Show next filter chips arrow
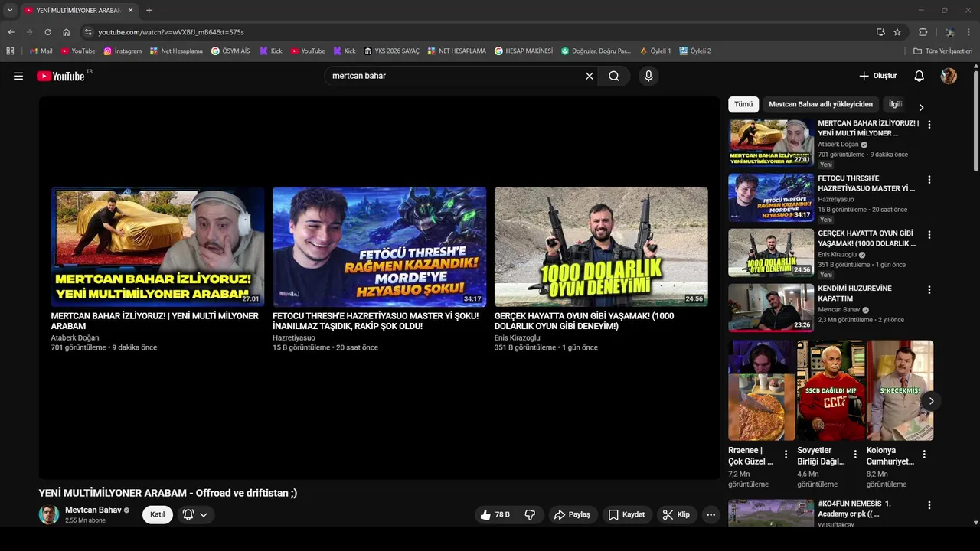This screenshot has height=551, width=980. (x=921, y=107)
